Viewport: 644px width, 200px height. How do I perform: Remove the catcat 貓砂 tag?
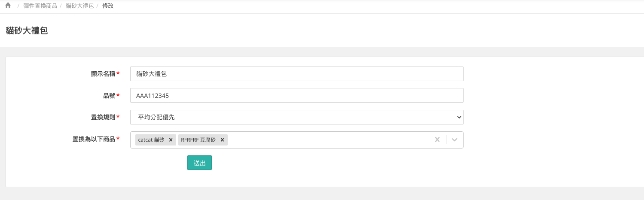[171, 140]
